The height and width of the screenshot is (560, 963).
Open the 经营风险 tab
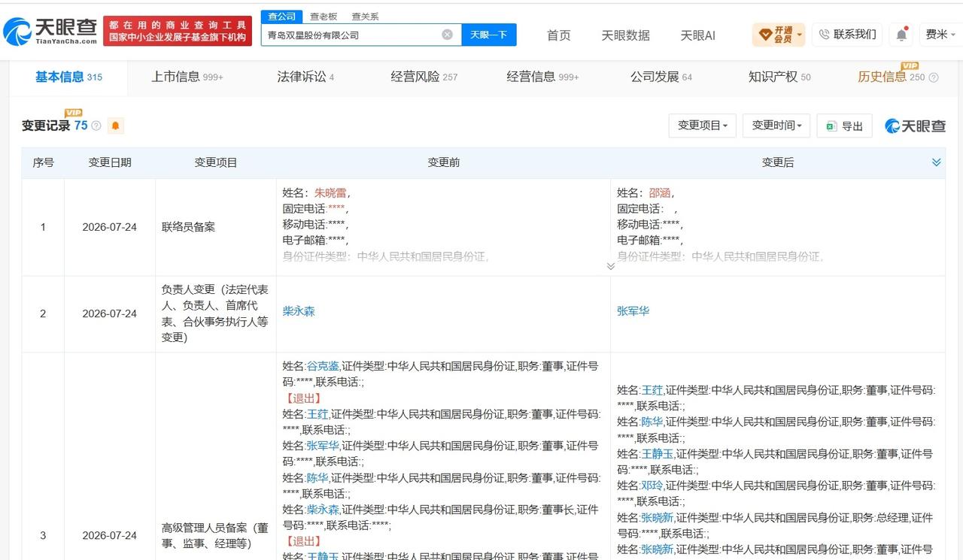tap(424, 77)
